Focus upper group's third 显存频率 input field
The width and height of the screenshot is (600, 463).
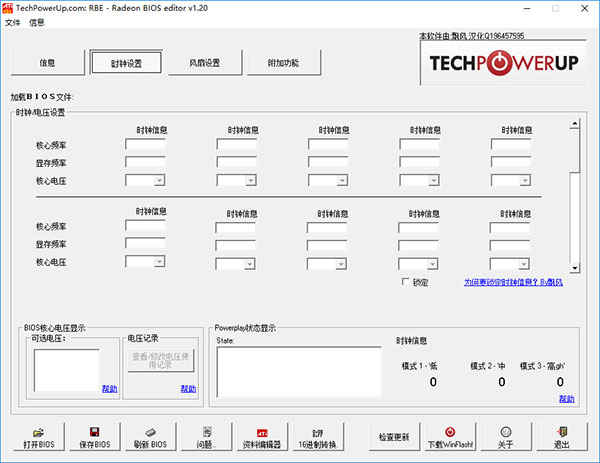(x=328, y=162)
